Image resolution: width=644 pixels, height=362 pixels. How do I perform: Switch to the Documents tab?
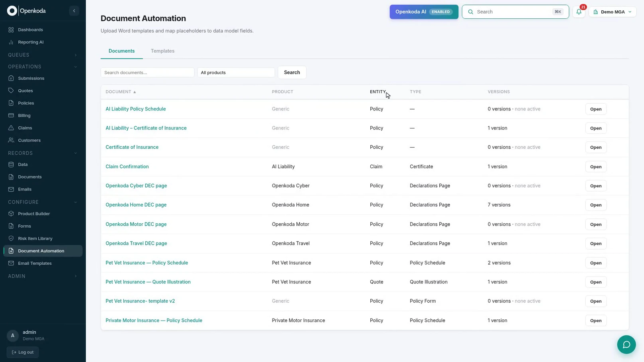122,51
